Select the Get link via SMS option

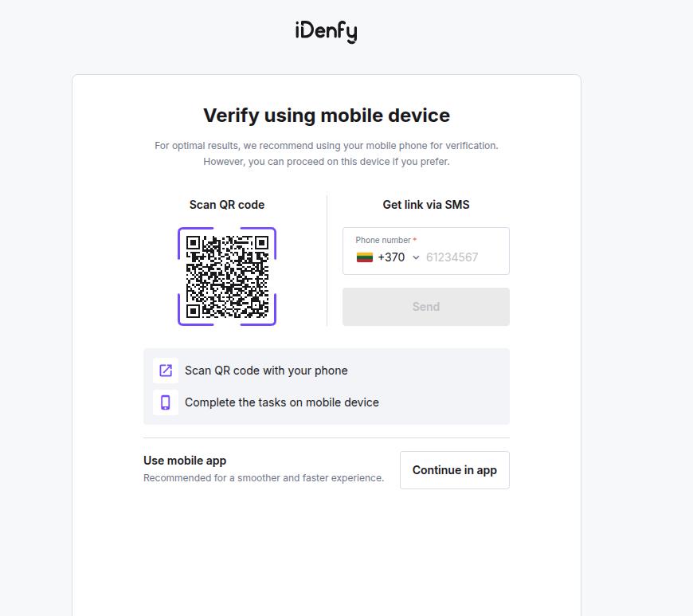point(425,205)
